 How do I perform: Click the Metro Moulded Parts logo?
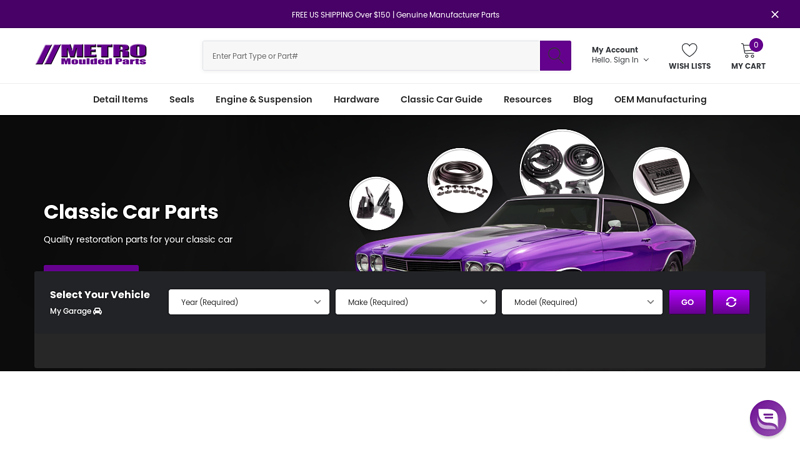click(x=91, y=55)
